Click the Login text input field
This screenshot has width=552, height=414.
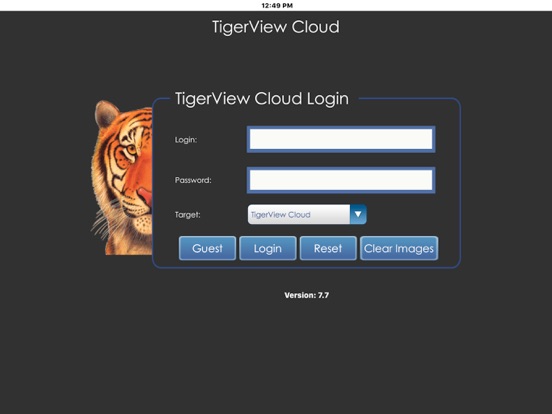(341, 139)
